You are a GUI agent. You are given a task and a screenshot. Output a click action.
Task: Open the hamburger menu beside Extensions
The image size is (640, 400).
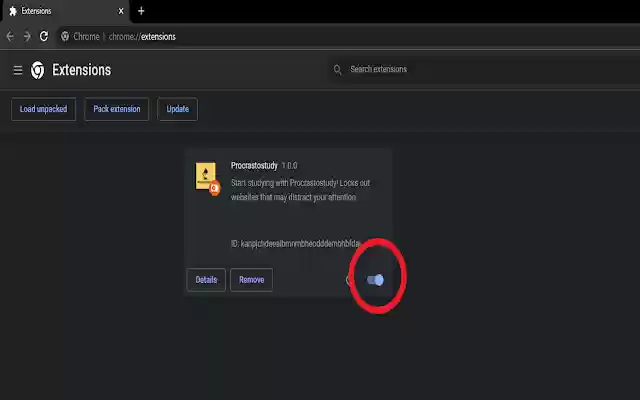18,70
